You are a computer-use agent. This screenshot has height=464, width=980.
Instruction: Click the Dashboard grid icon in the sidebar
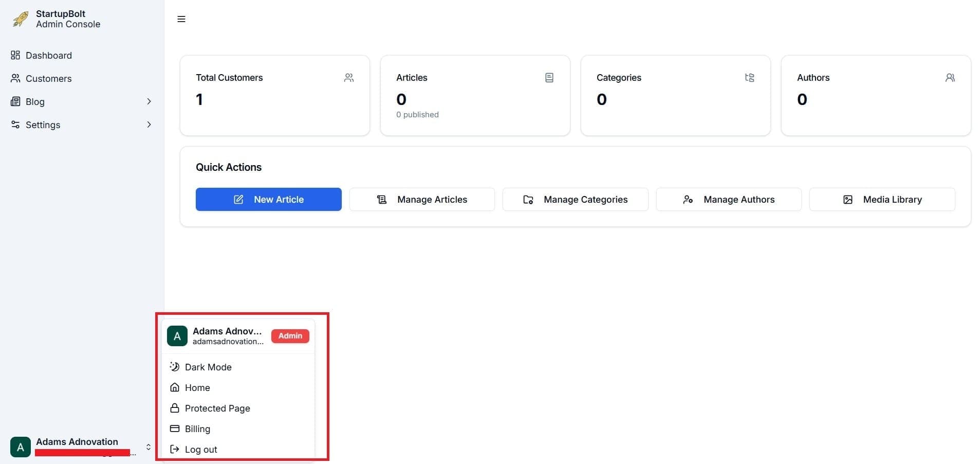tap(15, 55)
